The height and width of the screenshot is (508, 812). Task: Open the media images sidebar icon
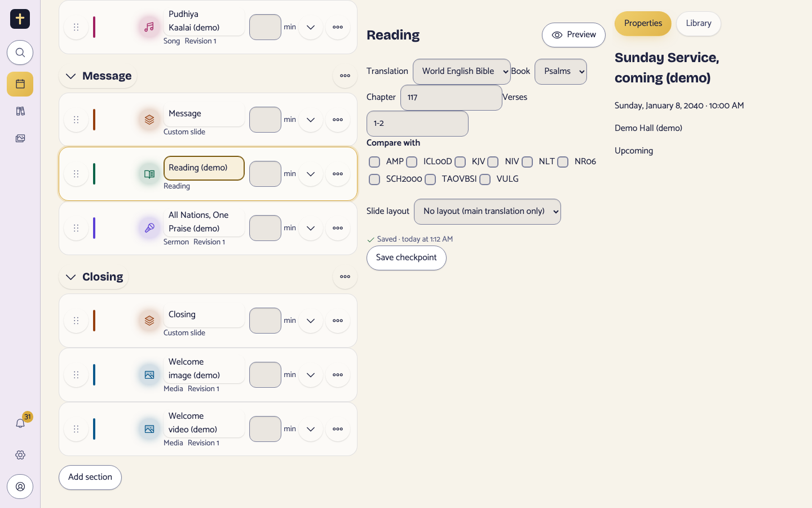coord(20,138)
